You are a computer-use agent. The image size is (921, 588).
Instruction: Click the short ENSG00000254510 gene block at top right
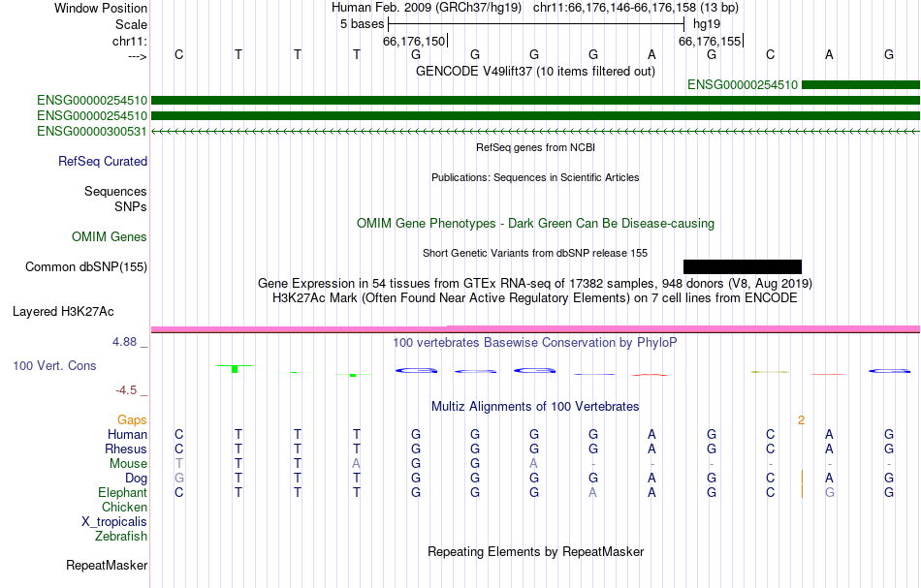tap(861, 84)
